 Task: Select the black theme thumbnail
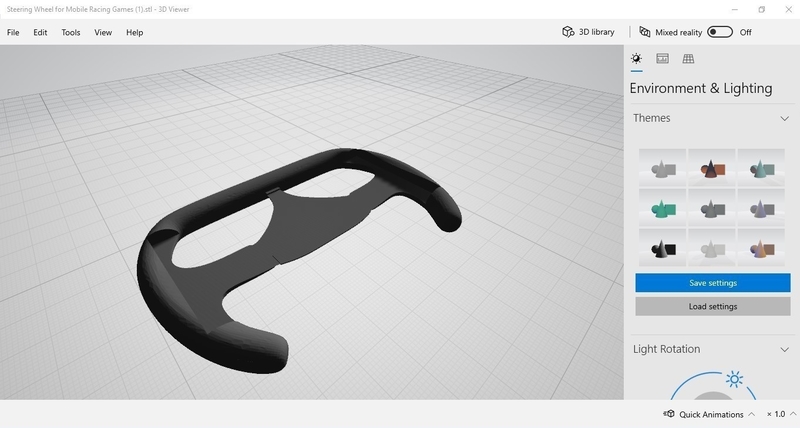click(662, 247)
